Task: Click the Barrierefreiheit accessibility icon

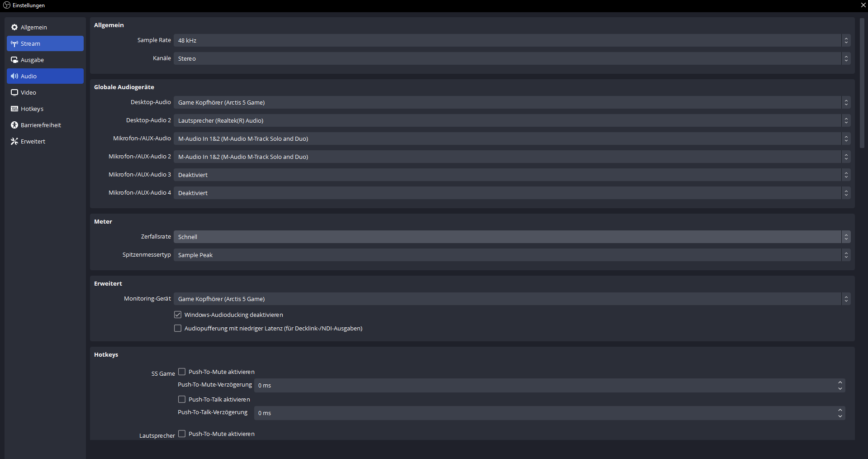Action: pyautogui.click(x=14, y=125)
